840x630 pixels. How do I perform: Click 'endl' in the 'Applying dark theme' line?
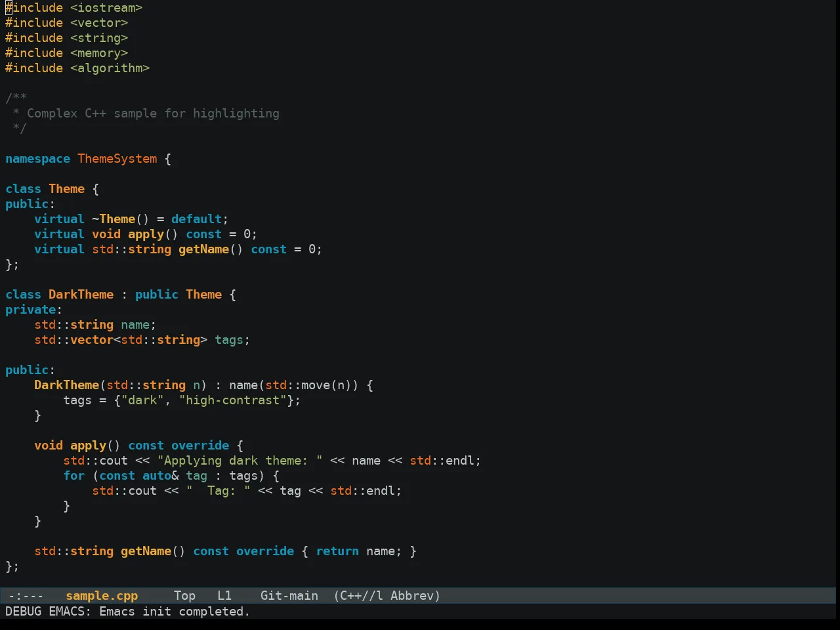(x=459, y=461)
